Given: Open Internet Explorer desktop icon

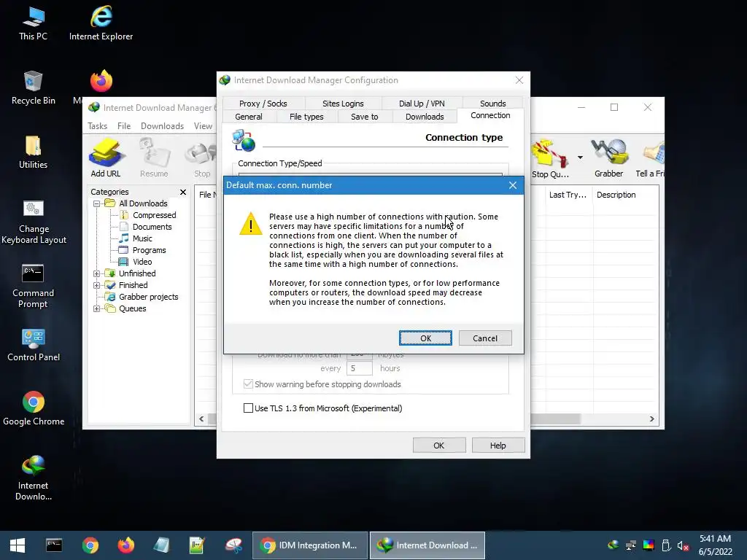Looking at the screenshot, I should click(x=101, y=24).
